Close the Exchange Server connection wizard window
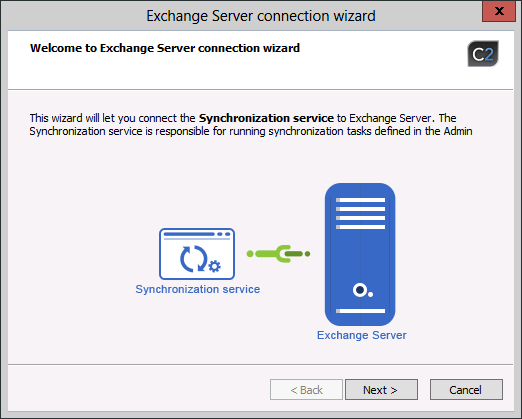Screen dimensions: 522x419 coord(499,11)
